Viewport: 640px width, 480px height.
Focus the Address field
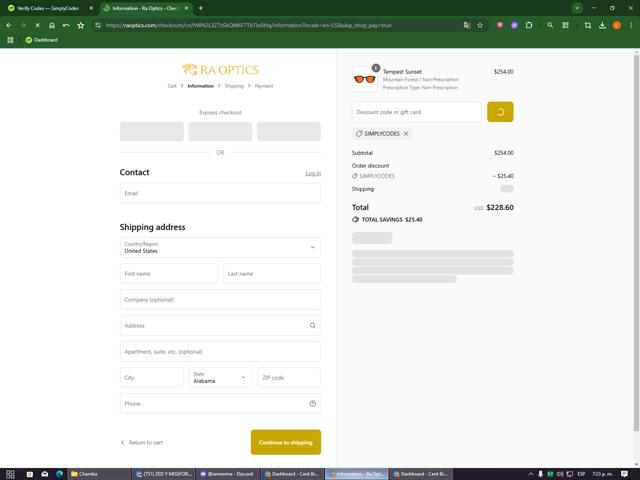220,325
